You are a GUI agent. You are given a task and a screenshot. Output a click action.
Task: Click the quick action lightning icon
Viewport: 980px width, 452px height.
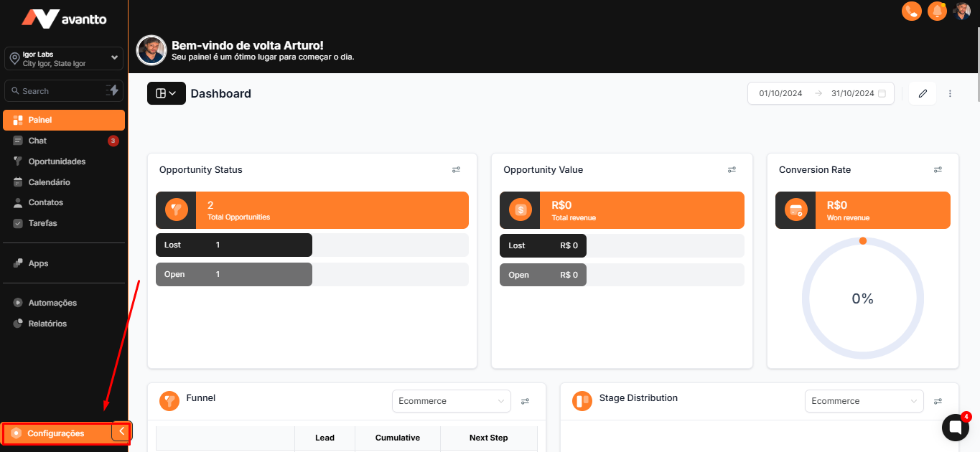pos(113,90)
